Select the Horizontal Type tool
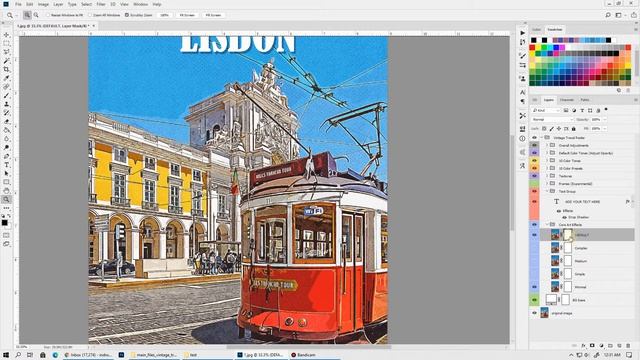The height and width of the screenshot is (360, 640). 6,165
